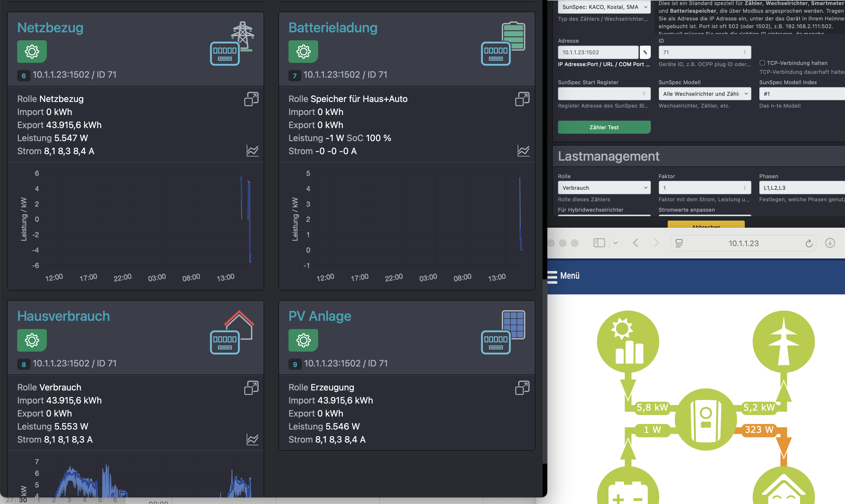Image resolution: width=845 pixels, height=504 pixels.
Task: Click 'Leistung 5.546 W' in PV Anlage card
Action: point(324,427)
